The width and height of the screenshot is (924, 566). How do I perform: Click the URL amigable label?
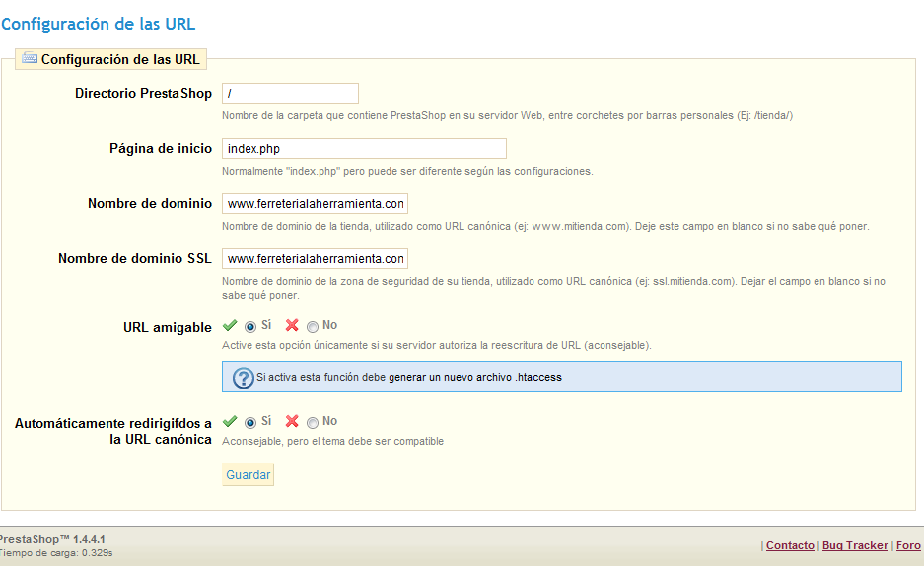(168, 328)
